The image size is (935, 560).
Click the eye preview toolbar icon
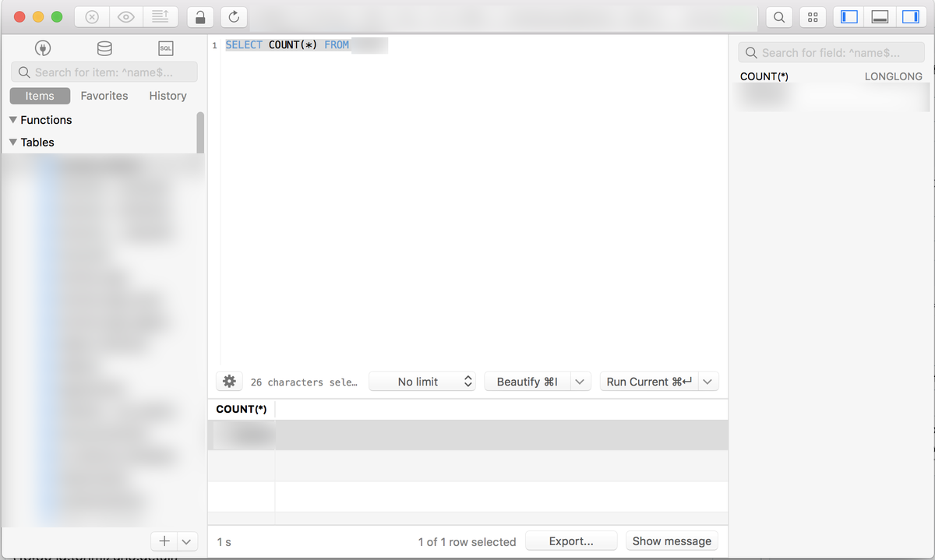(x=126, y=16)
